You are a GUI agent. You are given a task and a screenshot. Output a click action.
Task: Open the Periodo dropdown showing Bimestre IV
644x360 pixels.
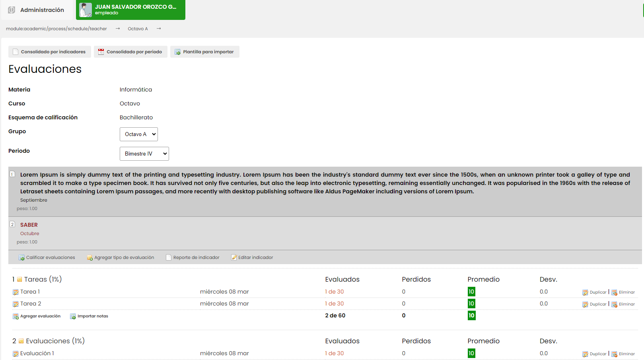[x=144, y=154]
